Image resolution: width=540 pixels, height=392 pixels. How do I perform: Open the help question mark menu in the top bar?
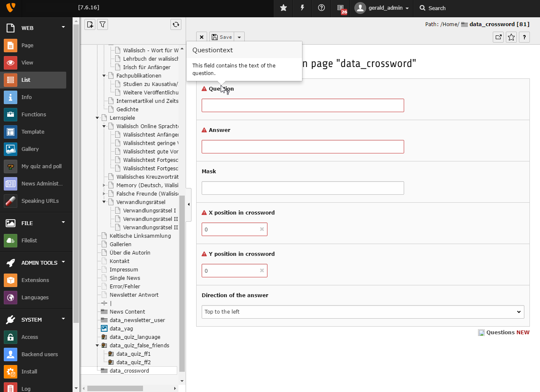pos(321,8)
